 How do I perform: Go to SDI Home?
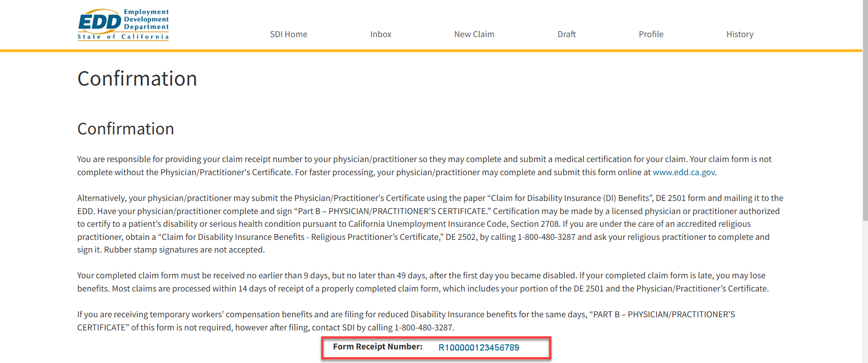[288, 34]
